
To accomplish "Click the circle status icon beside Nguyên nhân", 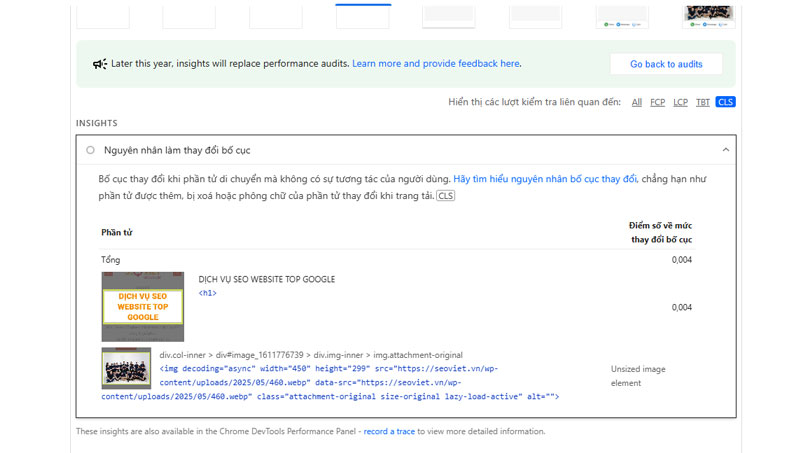I will tap(90, 150).
